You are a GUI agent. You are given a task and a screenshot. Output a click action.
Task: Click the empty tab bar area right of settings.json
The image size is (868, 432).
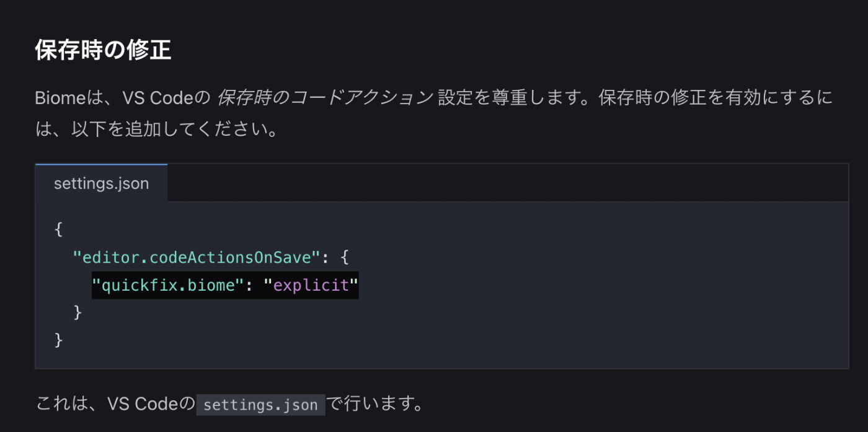point(508,183)
